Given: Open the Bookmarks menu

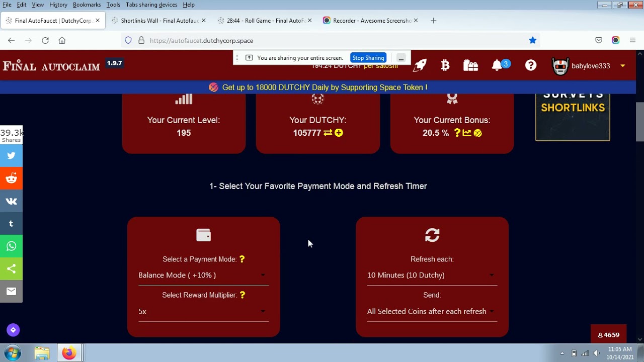Looking at the screenshot, I should coord(87,5).
